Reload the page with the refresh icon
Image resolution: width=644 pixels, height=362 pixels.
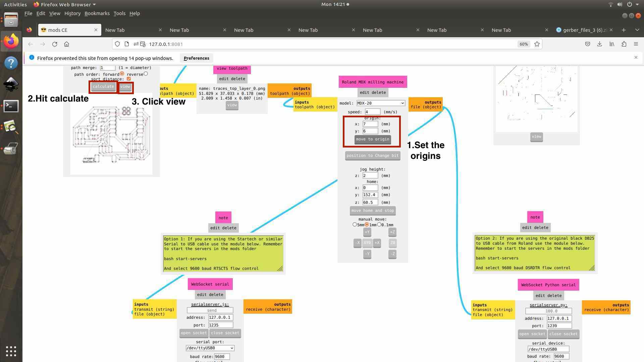(x=55, y=44)
